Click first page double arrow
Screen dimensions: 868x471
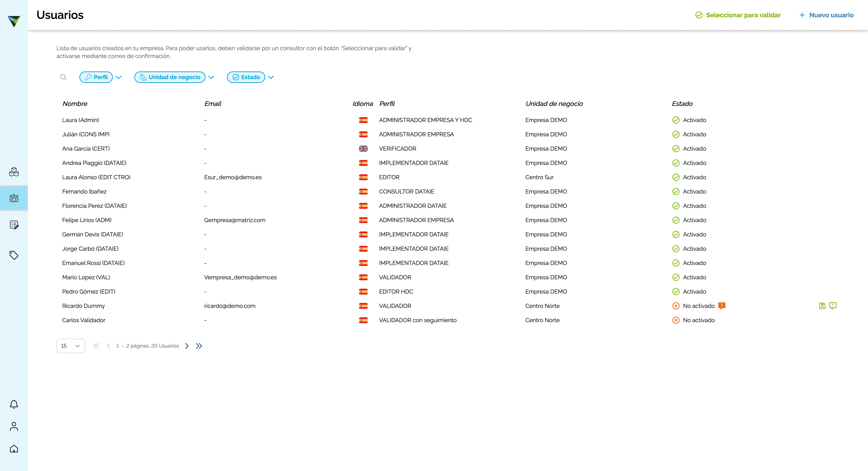coord(96,346)
